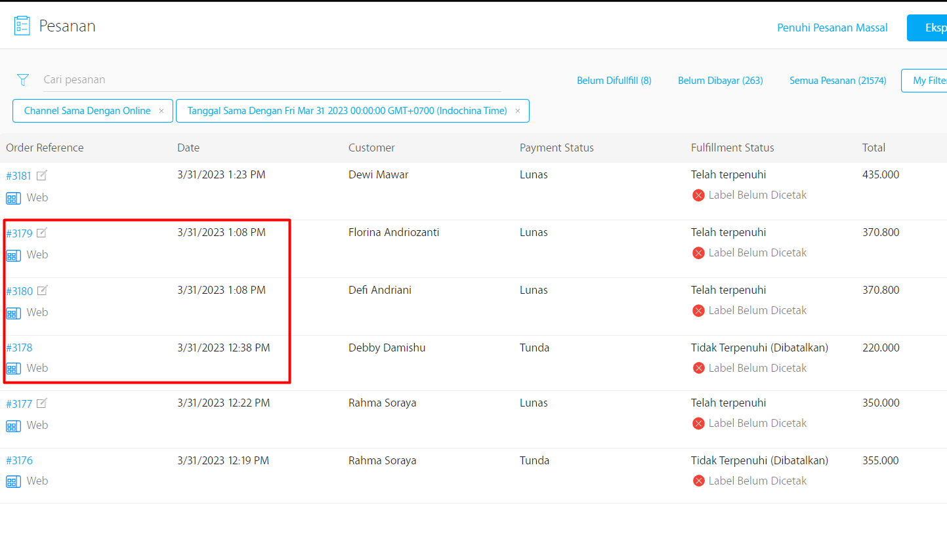Sort by the Date column header

188,148
